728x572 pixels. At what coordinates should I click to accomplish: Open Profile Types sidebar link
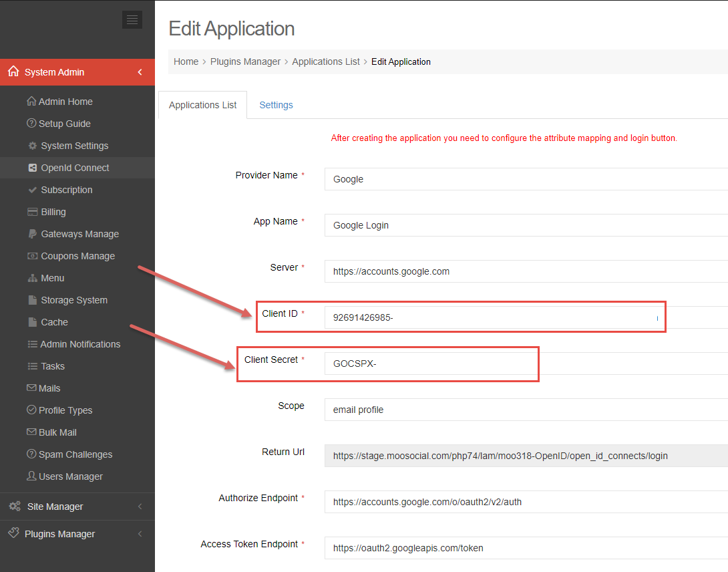[x=65, y=410]
